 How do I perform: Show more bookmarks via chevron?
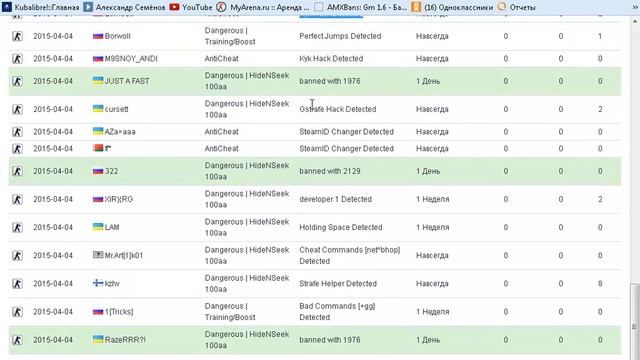635,7
